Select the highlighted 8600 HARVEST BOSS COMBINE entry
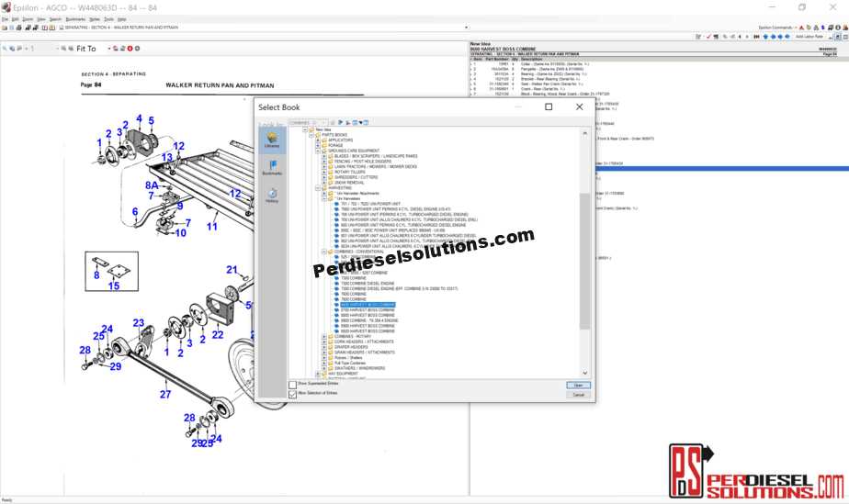Image resolution: width=849 pixels, height=504 pixels. [x=368, y=305]
